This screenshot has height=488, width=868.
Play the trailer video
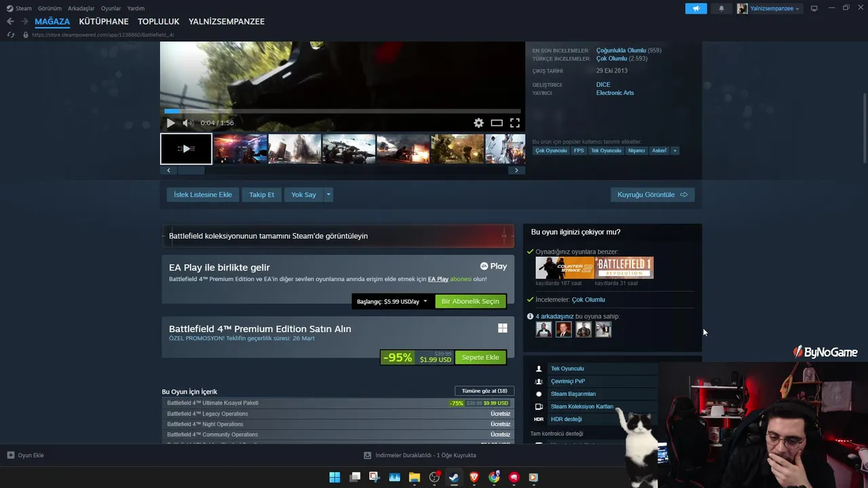pyautogui.click(x=171, y=123)
